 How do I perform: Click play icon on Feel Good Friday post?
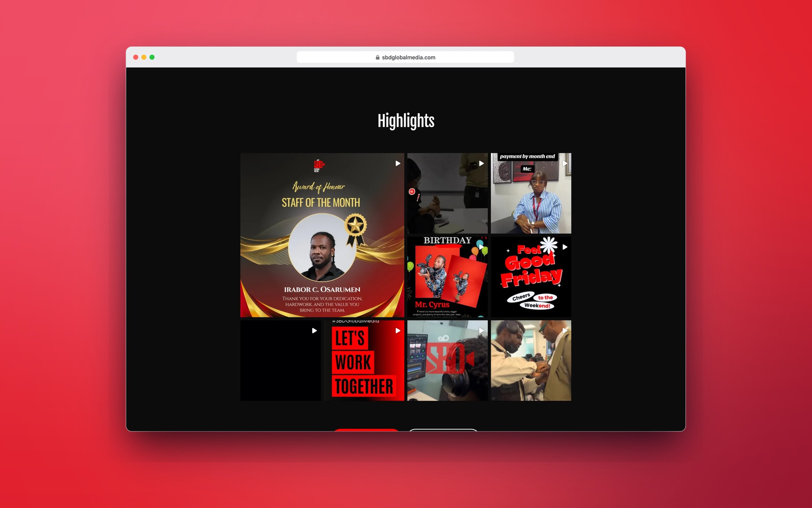[x=565, y=247]
